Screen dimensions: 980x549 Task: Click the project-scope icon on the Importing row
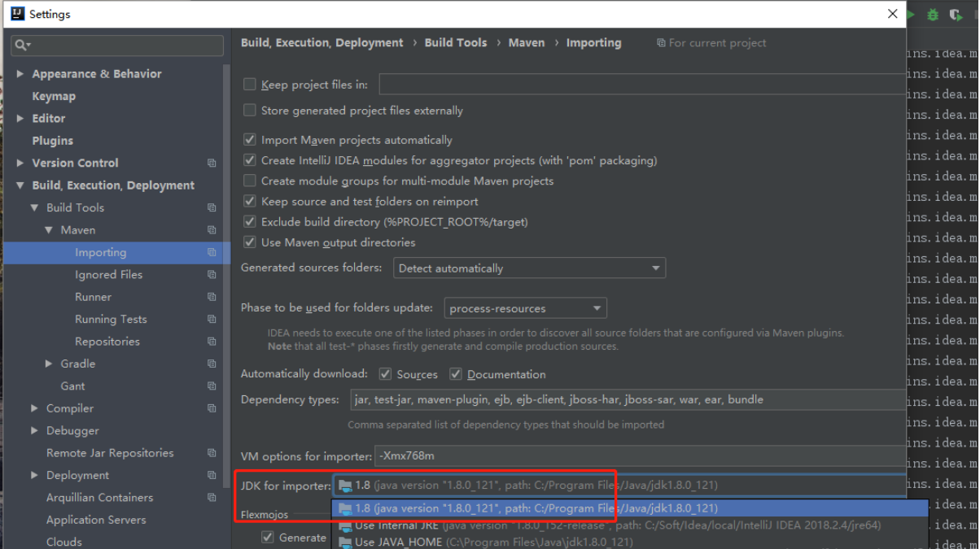[x=212, y=253]
